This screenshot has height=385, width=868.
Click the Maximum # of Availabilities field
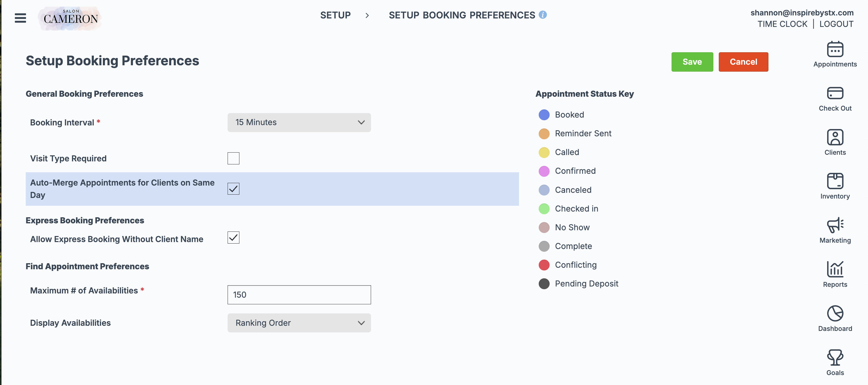coord(299,294)
